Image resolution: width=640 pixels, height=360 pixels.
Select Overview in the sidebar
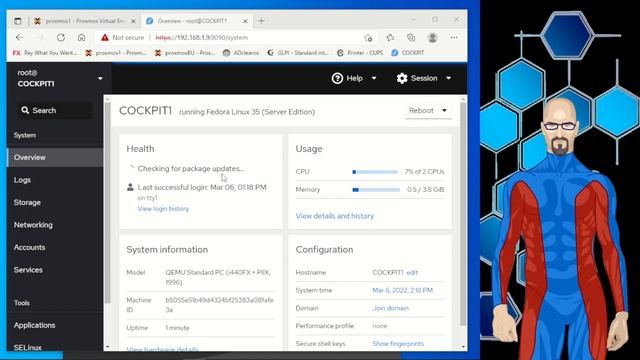tap(55, 157)
